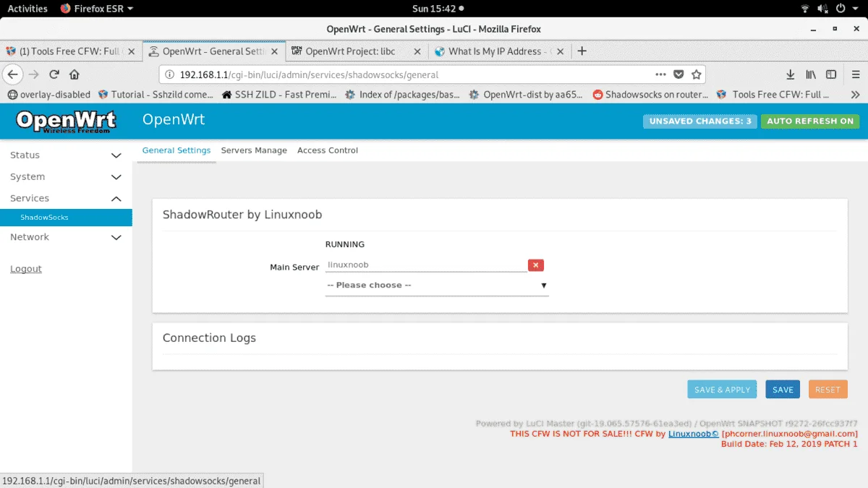Viewport: 868px width, 488px height.
Task: Open the Library icon in Firefox toolbar
Action: coord(812,74)
